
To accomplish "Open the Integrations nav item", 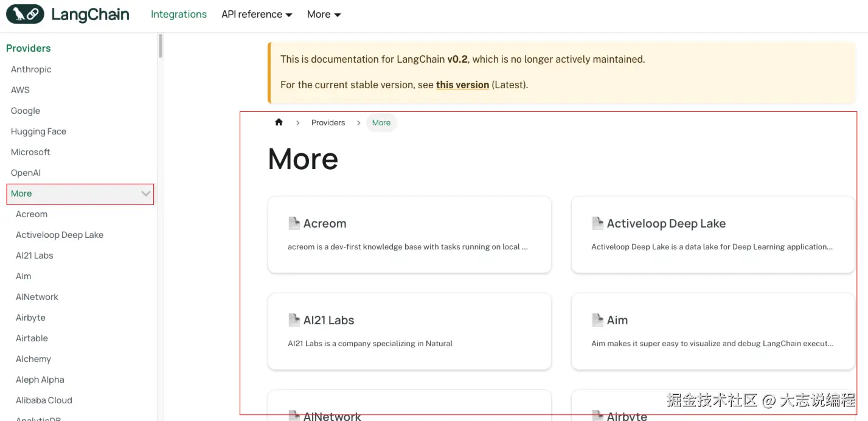I will tap(179, 15).
